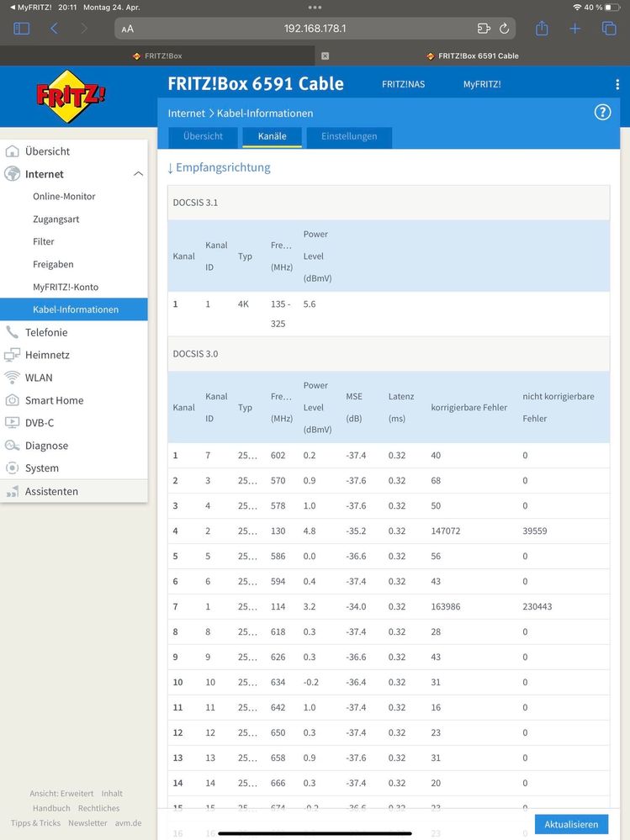Return to MyFRITZ! app in status bar
The height and width of the screenshot is (840, 630).
tap(30, 8)
